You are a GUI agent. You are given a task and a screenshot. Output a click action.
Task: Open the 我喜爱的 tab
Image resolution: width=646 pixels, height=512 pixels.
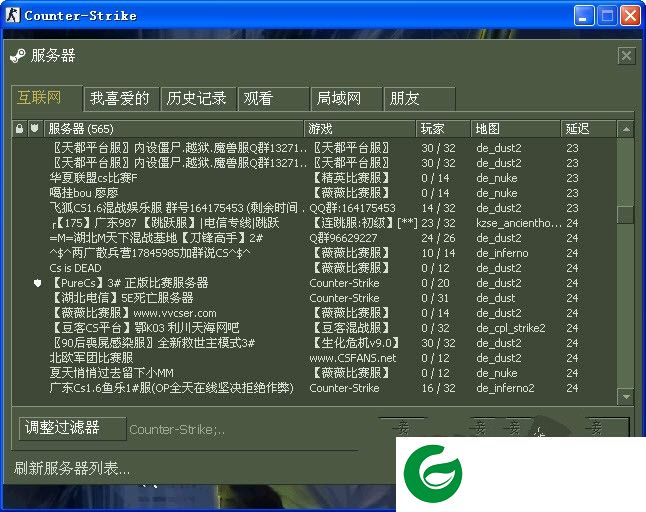pos(120,99)
